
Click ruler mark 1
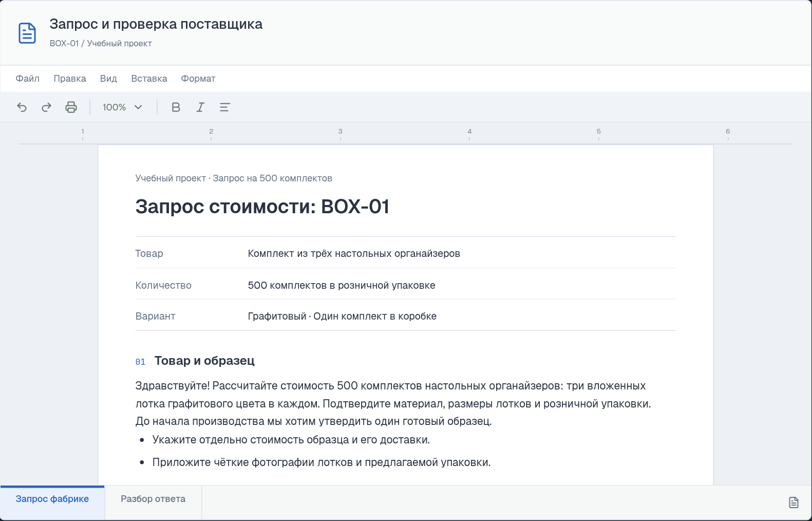tap(83, 132)
